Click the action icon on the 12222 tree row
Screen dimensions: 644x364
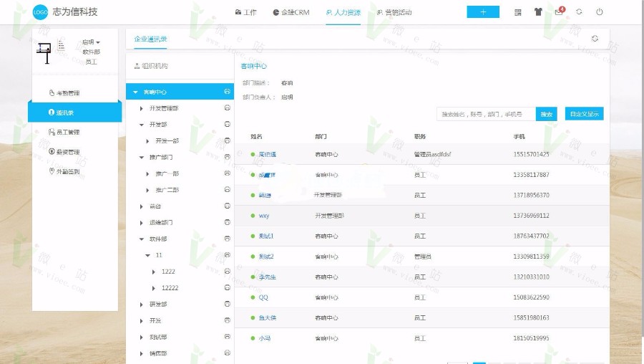tap(227, 287)
